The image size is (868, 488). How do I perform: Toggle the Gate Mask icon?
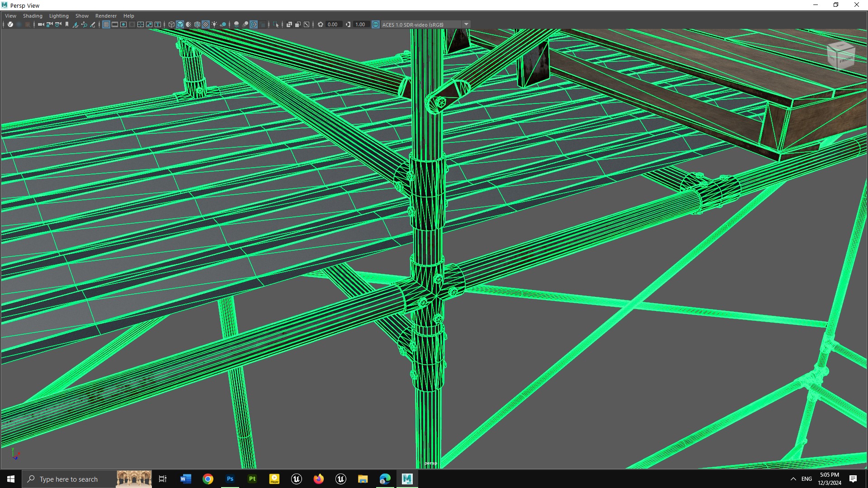tap(132, 24)
